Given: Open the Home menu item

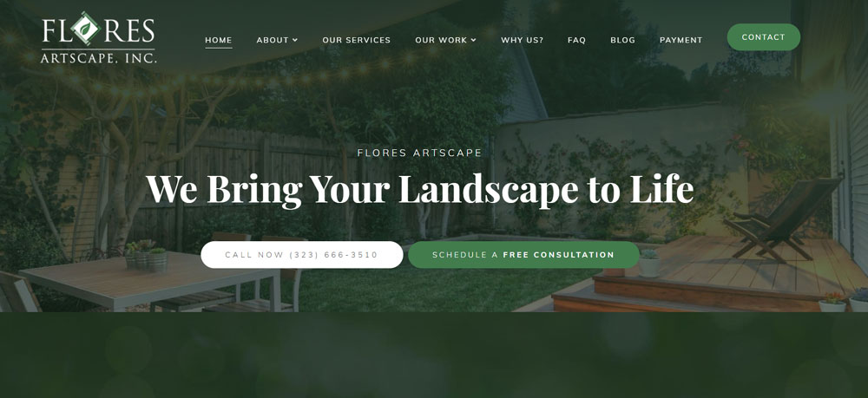Looking at the screenshot, I should [219, 41].
